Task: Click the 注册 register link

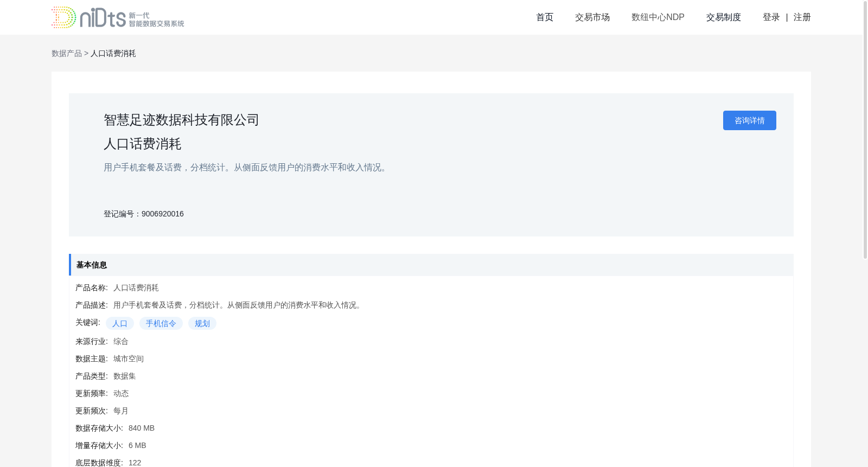Action: (x=802, y=17)
